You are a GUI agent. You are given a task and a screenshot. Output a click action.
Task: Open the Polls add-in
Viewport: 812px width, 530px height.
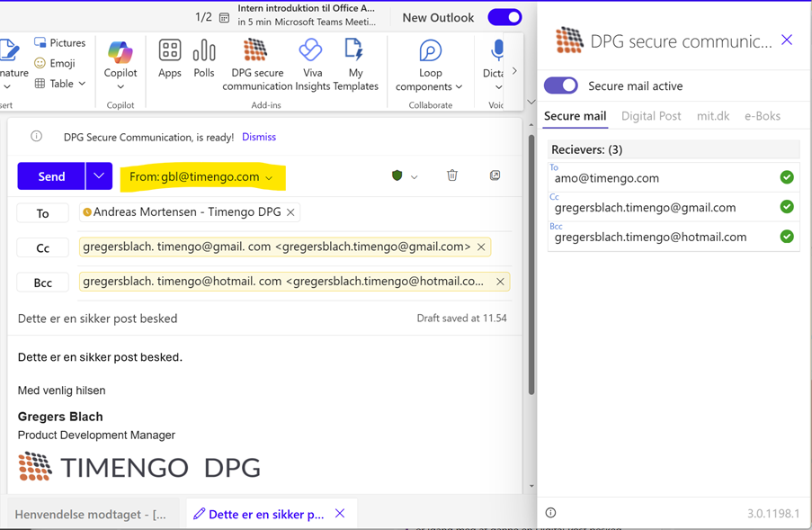click(x=204, y=59)
